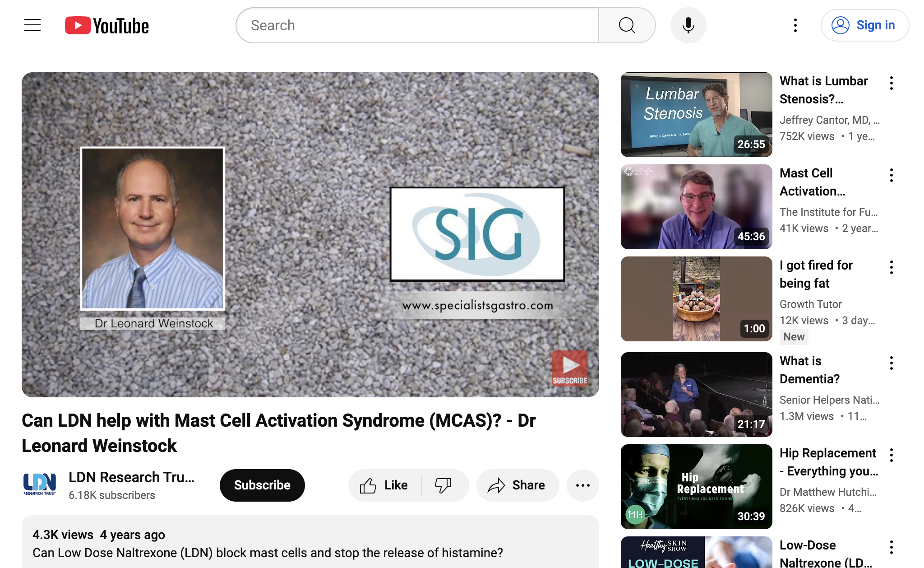This screenshot has height=568, width=924.
Task: Click the 'New' badge on Growth Tutor video
Action: coord(794,337)
